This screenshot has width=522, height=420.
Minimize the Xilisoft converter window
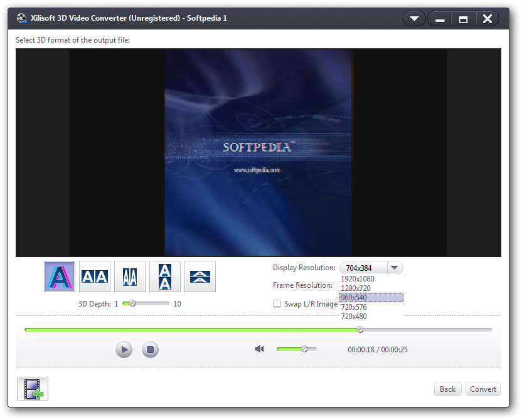(x=439, y=19)
